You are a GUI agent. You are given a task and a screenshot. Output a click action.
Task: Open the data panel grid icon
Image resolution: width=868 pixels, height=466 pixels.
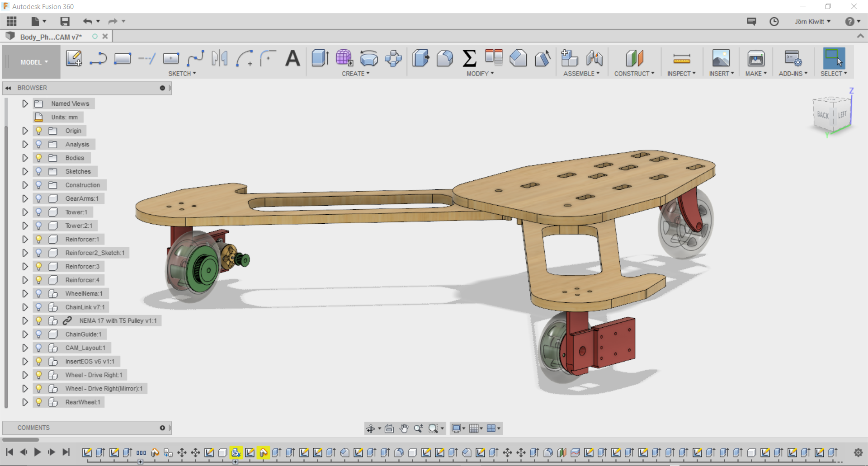point(12,21)
